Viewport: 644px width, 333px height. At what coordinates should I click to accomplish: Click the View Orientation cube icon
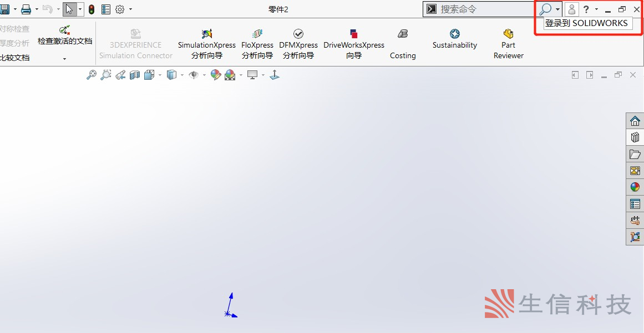point(149,75)
